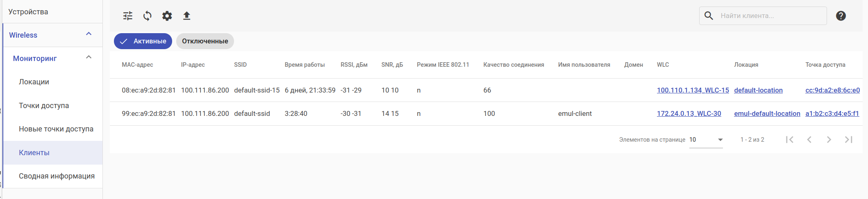Open the emul-default-location link

(x=767, y=114)
